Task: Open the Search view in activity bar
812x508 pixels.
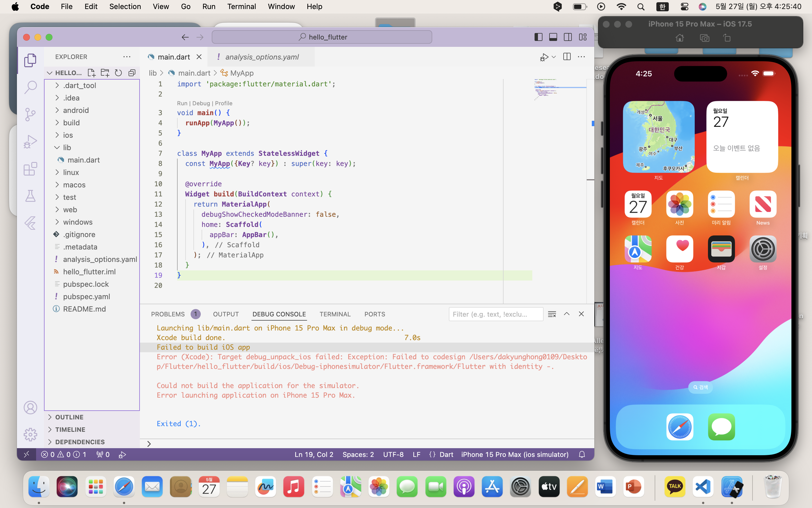Action: (30, 87)
